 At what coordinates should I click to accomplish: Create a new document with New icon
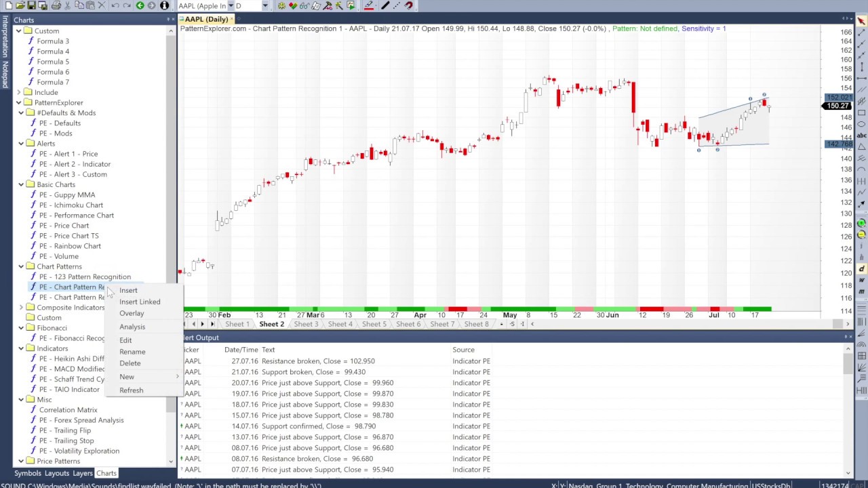[x=9, y=5]
